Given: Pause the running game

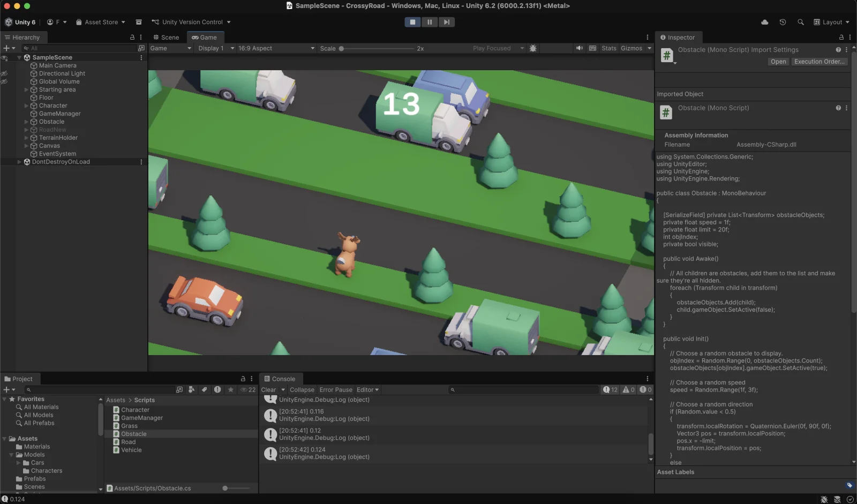Looking at the screenshot, I should point(430,22).
